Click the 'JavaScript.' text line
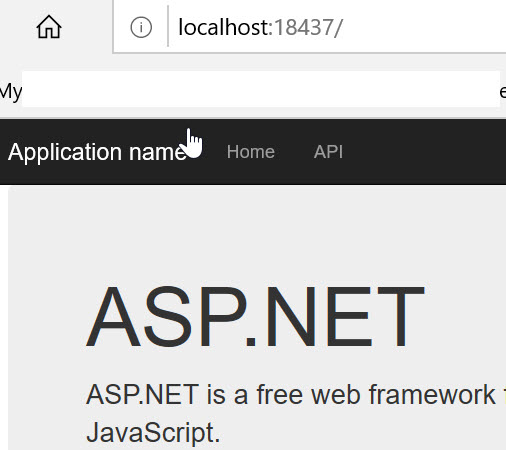The image size is (506, 450). click(x=153, y=433)
